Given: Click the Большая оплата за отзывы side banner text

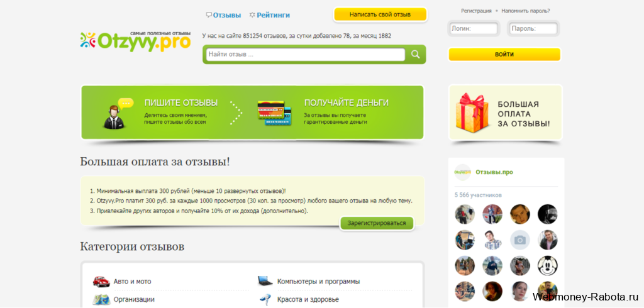Looking at the screenshot, I should (524, 114).
